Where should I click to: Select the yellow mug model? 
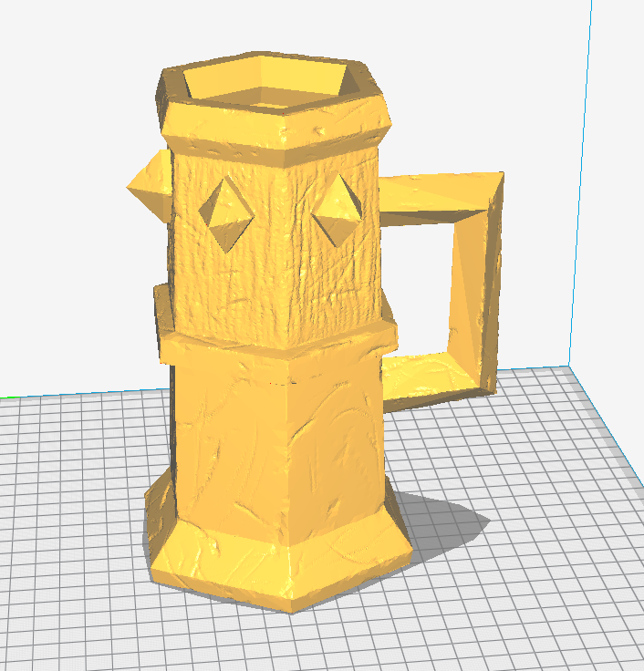[x=278, y=334]
